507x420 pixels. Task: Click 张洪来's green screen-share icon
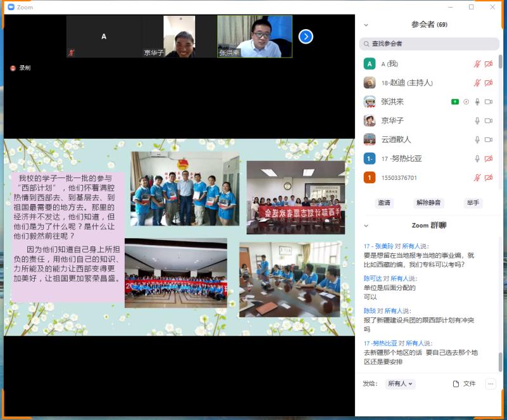[x=454, y=101]
